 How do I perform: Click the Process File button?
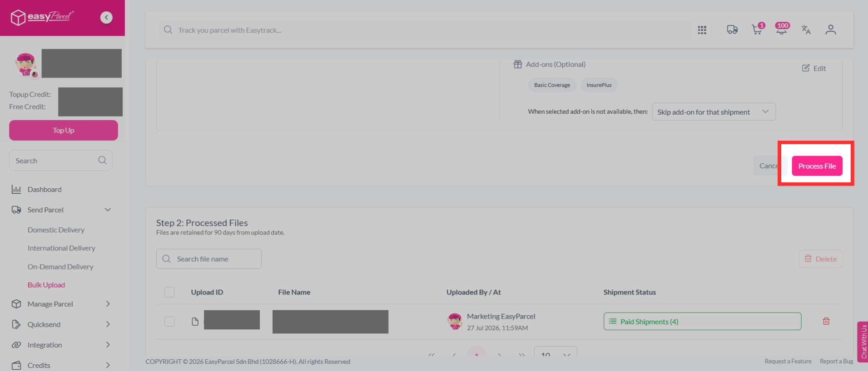point(817,166)
